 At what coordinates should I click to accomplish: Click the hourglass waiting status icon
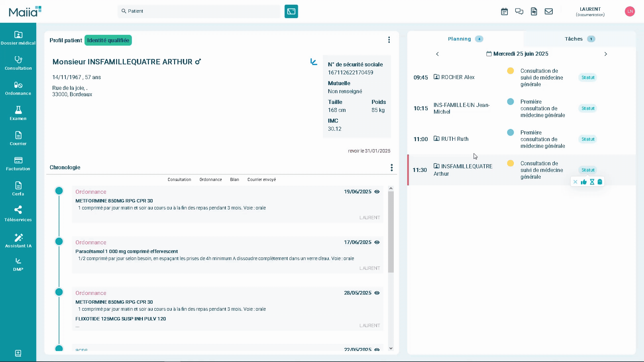(592, 182)
